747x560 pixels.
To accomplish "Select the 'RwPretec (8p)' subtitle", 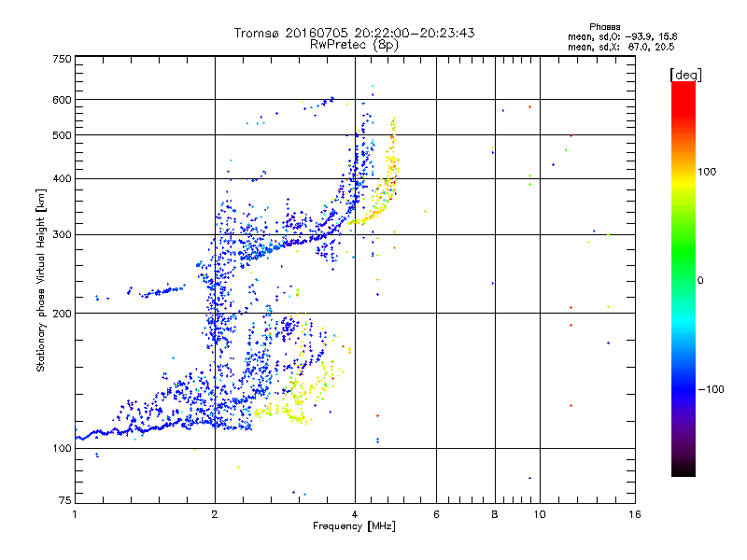I will click(354, 45).
